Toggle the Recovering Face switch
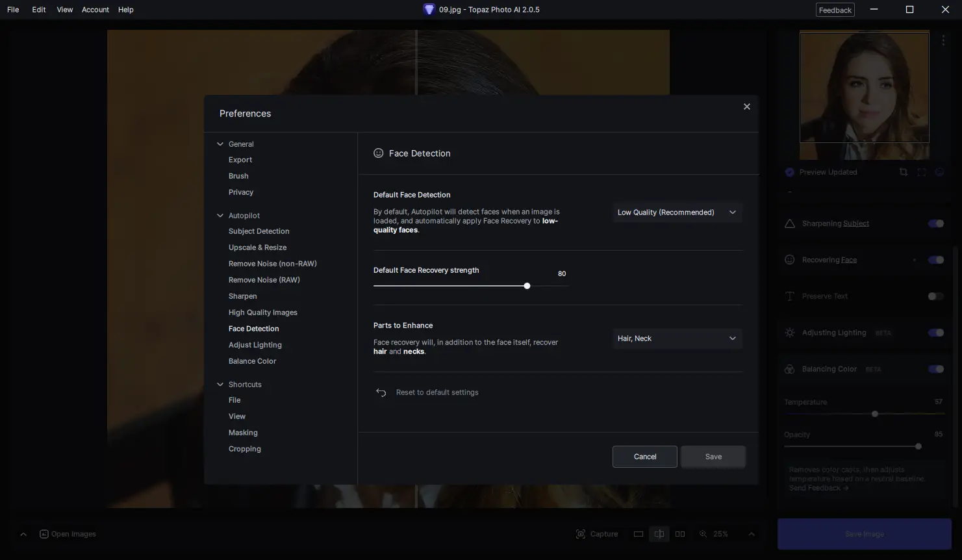Screen dimensions: 962x560 pos(936,260)
